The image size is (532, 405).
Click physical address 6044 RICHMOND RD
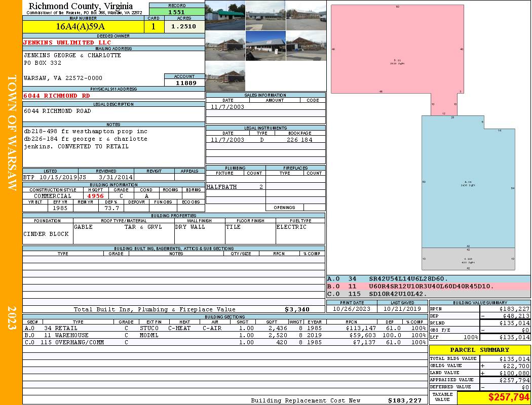[57, 96]
